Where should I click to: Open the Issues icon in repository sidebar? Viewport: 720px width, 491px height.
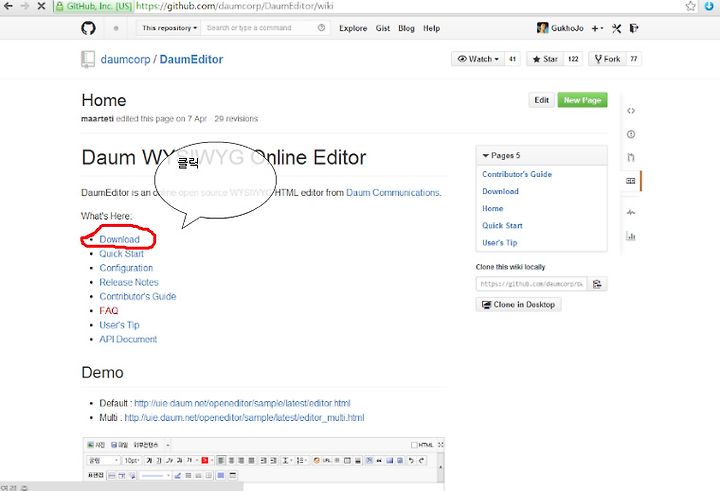(631, 134)
